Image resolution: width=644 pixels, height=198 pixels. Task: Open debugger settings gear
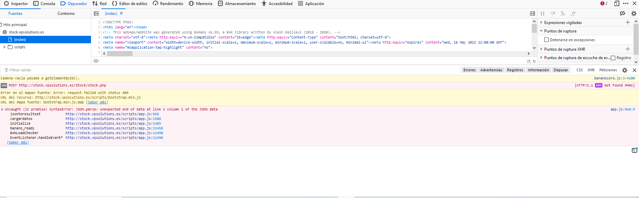[634, 14]
